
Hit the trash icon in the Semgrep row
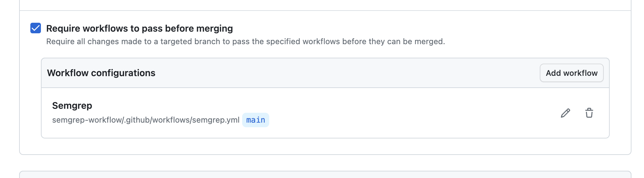point(589,113)
